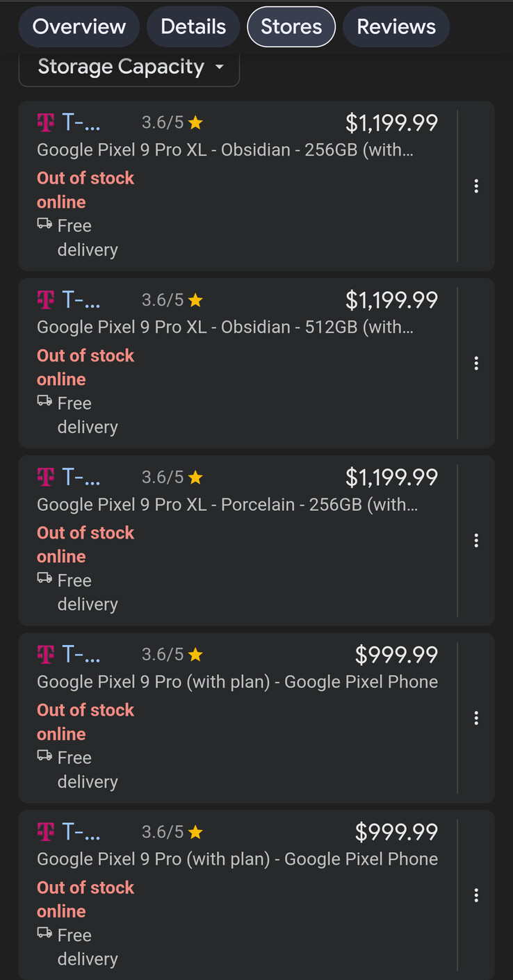Go to the Reviews tab
Viewport: 513px width, 980px height.
[396, 27]
